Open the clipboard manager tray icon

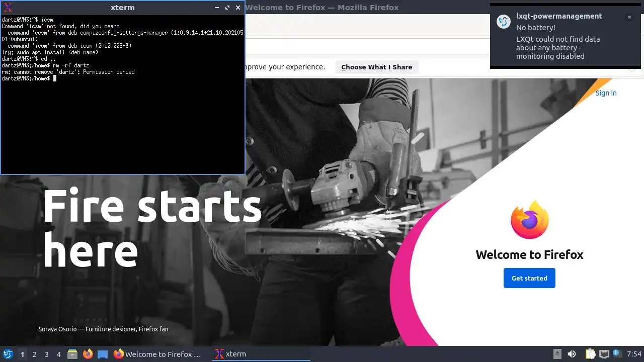[591, 354]
